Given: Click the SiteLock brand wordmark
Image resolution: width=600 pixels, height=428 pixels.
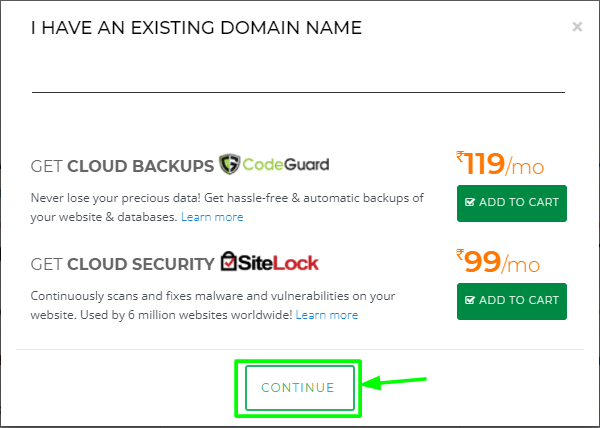Looking at the screenshot, I should click(278, 263).
